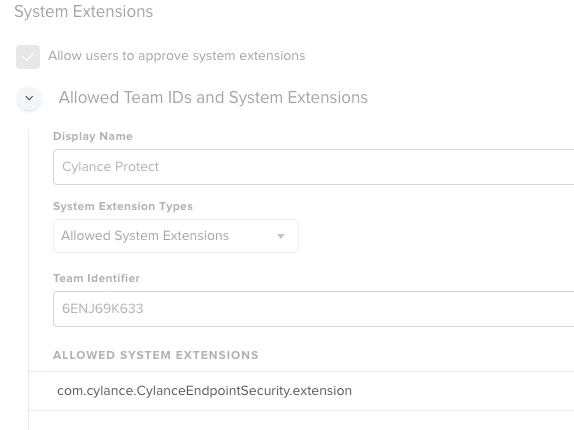This screenshot has width=574, height=430.
Task: Click the empty row below the Cylance extension
Action: (301, 420)
